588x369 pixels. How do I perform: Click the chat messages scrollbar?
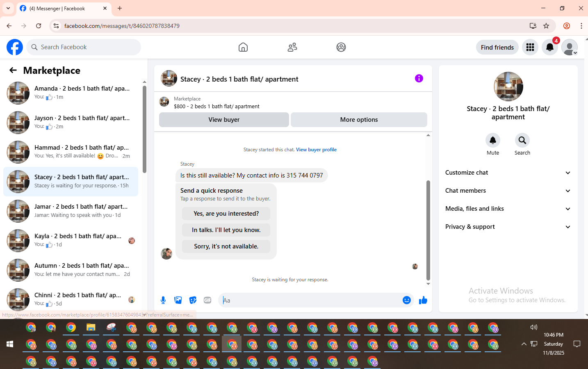pos(428,230)
